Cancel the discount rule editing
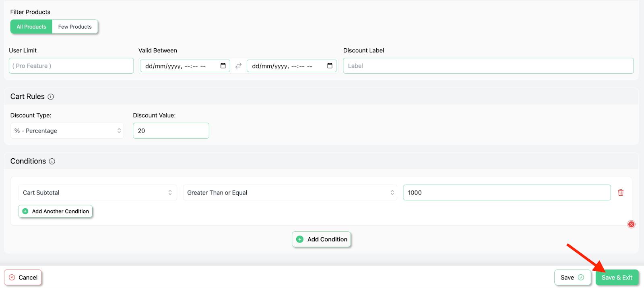644x288 pixels. 23,278
